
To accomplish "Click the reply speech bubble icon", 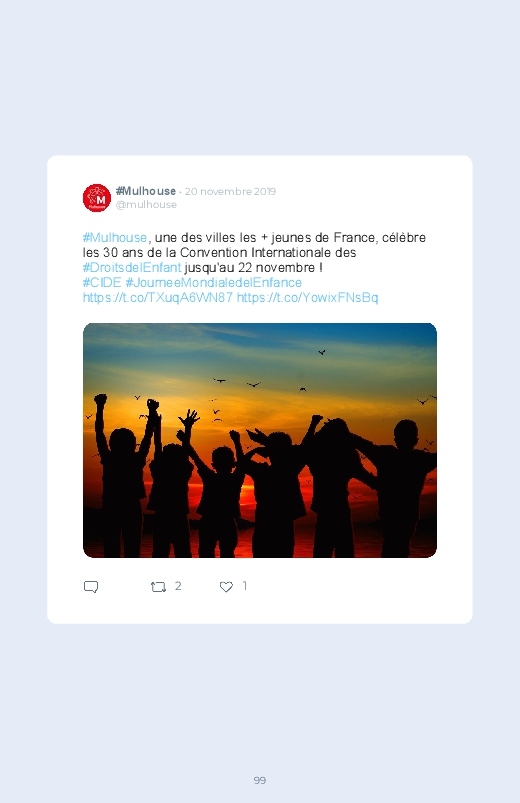I will point(91,587).
